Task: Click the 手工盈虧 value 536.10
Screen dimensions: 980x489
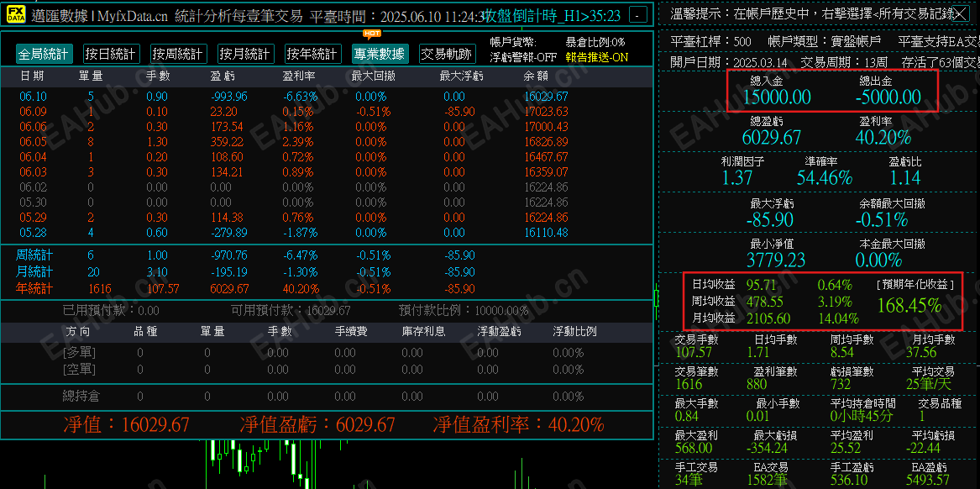Action: tap(850, 480)
